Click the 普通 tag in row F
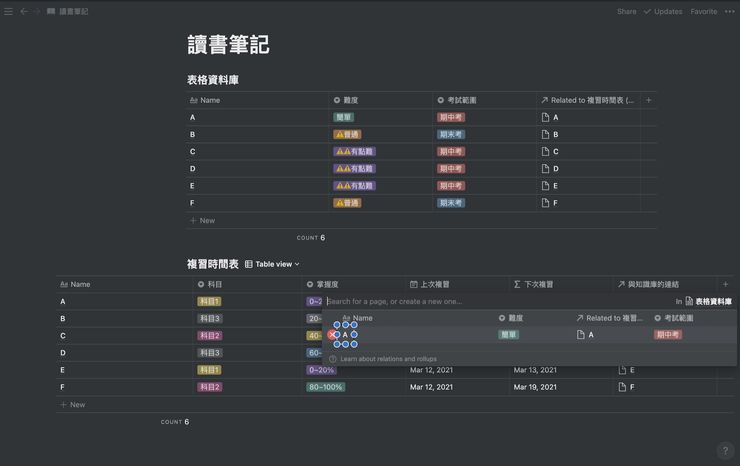 click(347, 203)
